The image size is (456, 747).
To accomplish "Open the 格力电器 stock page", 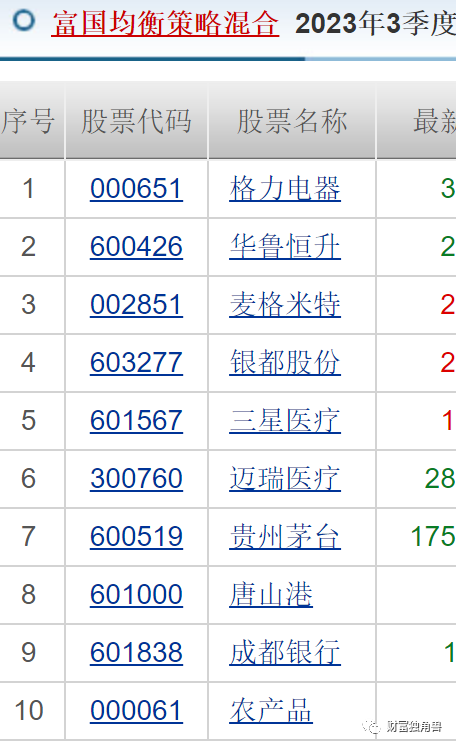I will 285,189.
